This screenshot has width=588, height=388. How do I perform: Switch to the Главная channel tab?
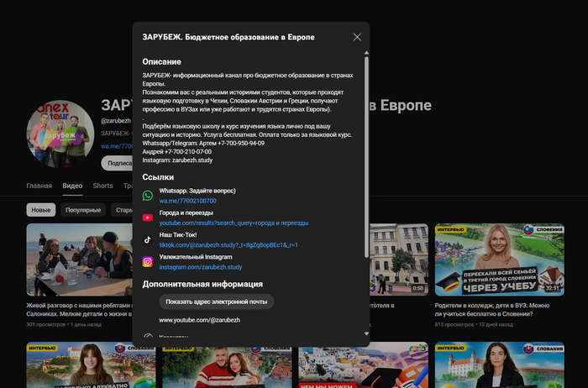click(39, 186)
